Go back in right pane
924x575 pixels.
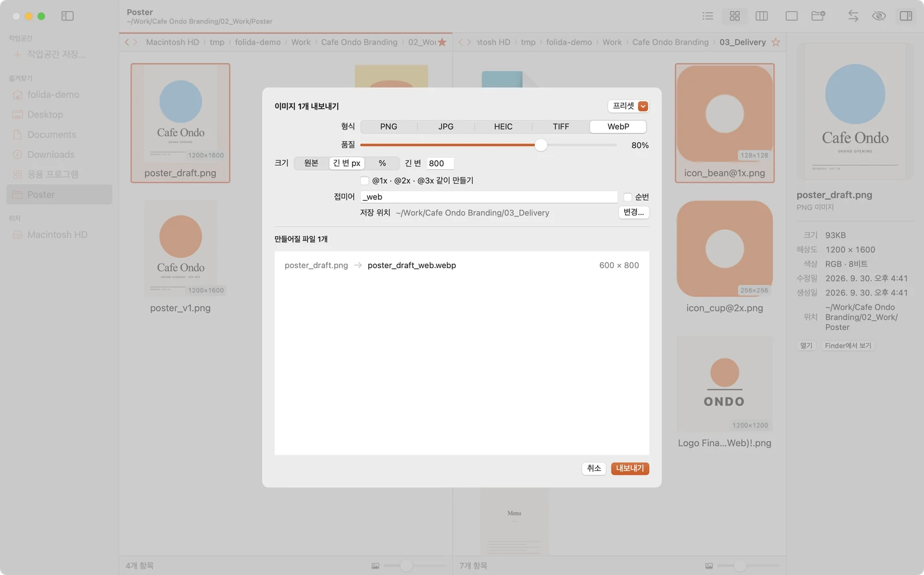461,42
